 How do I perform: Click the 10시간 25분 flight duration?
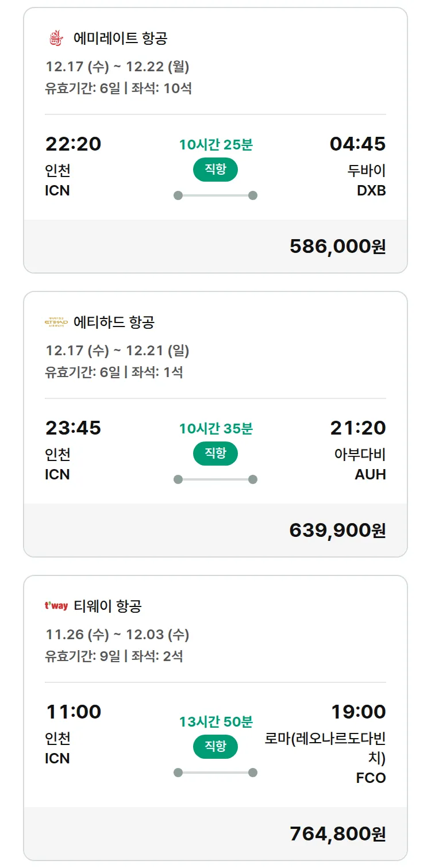pos(215,145)
